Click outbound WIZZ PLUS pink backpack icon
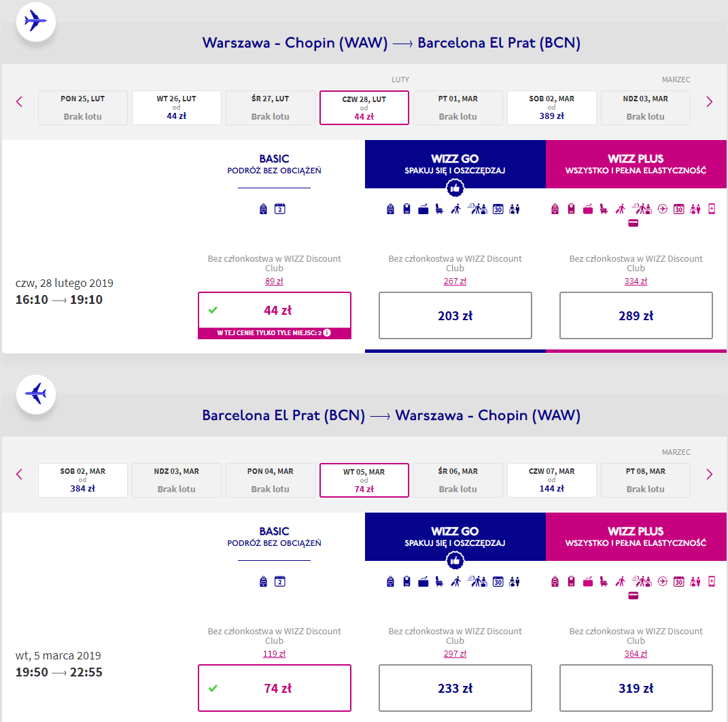The image size is (728, 722). coord(555,209)
